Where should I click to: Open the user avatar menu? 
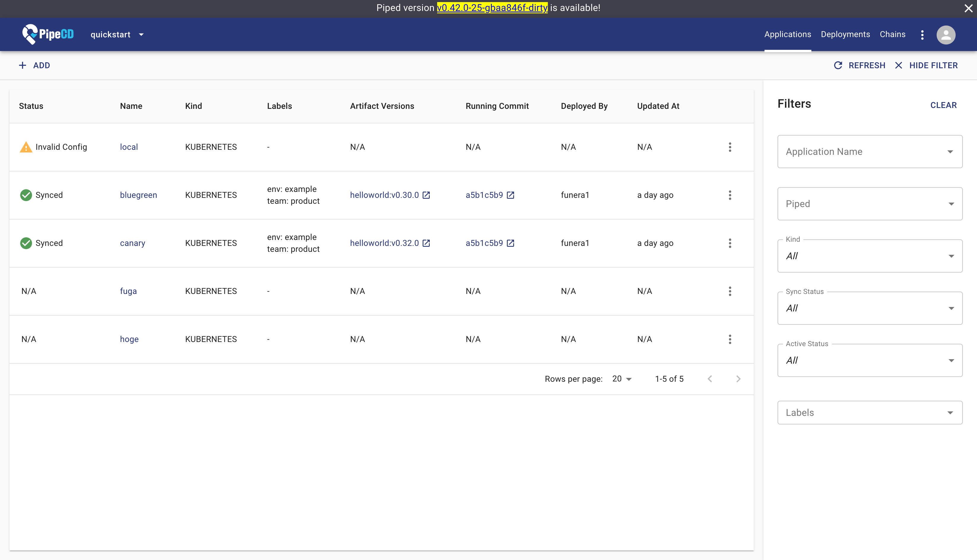[x=946, y=35]
